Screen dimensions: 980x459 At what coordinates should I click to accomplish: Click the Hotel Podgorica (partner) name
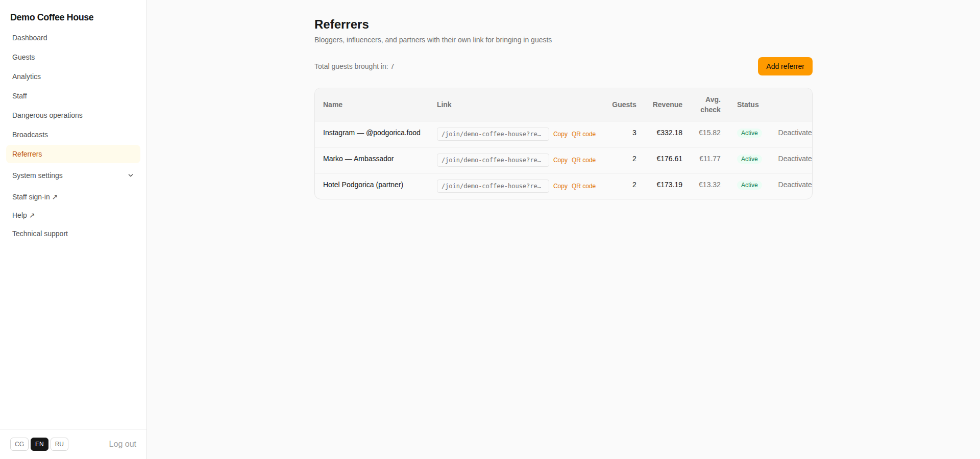363,185
